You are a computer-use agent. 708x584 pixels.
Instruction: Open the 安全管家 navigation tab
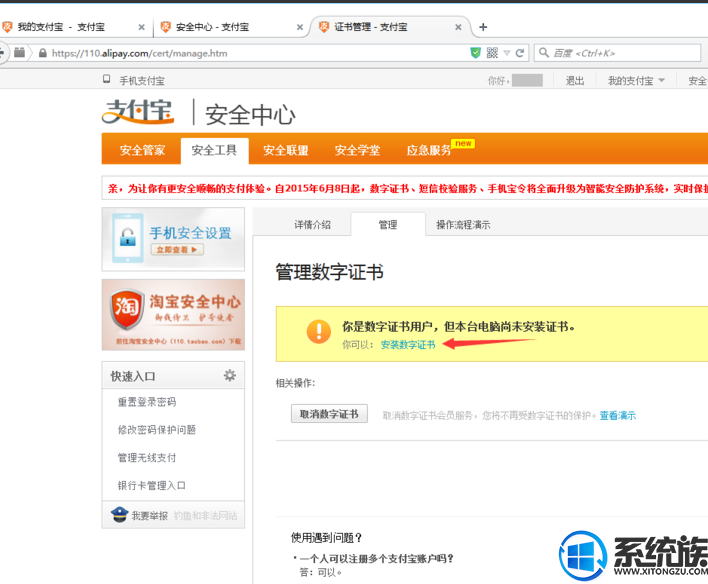pos(142,150)
